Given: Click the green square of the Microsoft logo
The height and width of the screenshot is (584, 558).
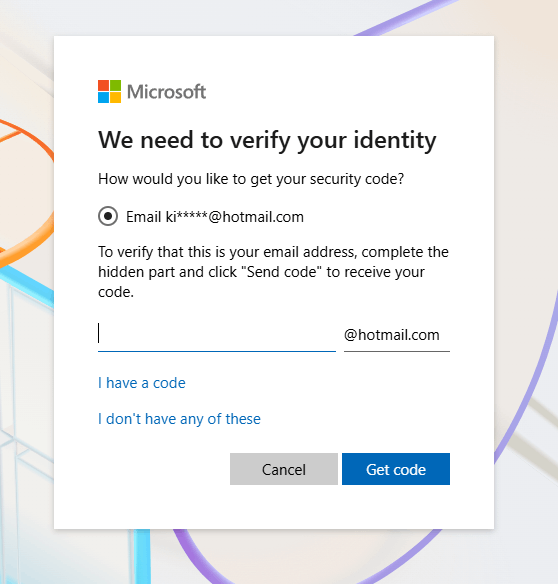Looking at the screenshot, I should 115,85.
